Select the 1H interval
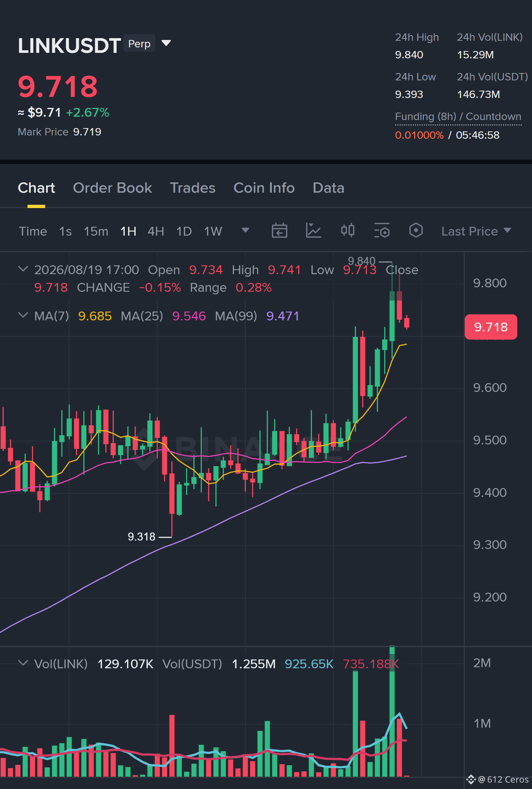The width and height of the screenshot is (532, 789). [x=128, y=231]
